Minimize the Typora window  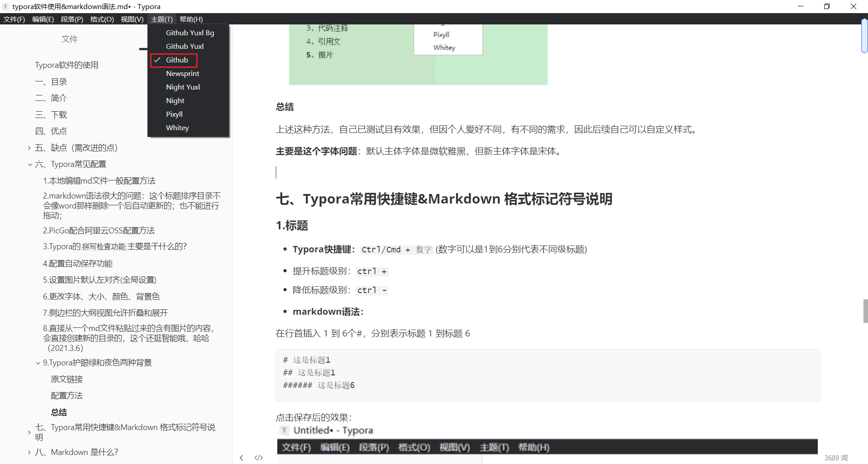[801, 6]
